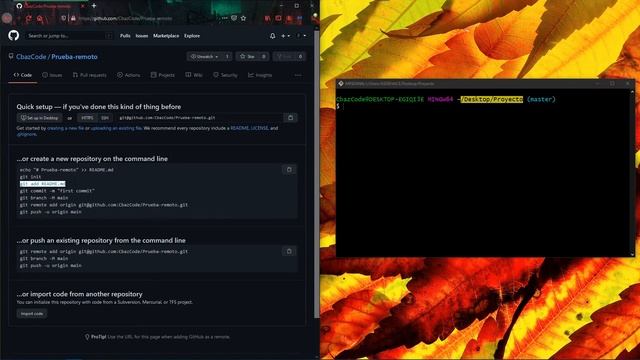Star the Prueba-remoto repository
640x360 pixels.
(x=247, y=56)
